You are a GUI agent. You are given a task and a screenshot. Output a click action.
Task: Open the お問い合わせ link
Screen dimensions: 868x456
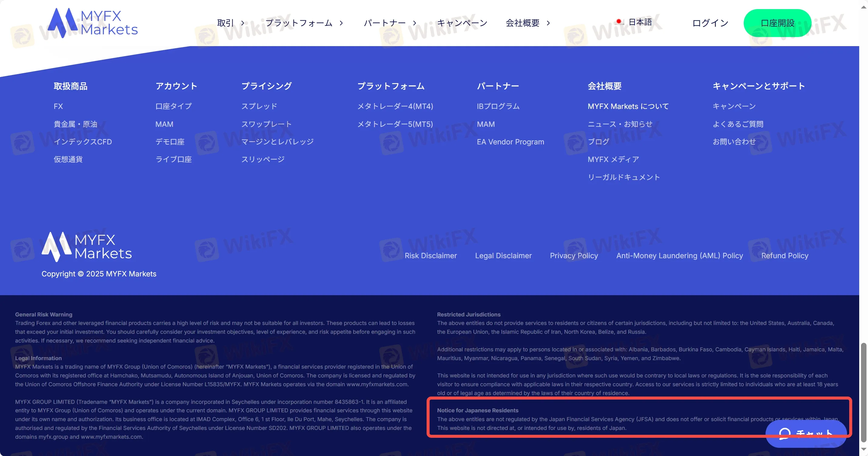[734, 142]
